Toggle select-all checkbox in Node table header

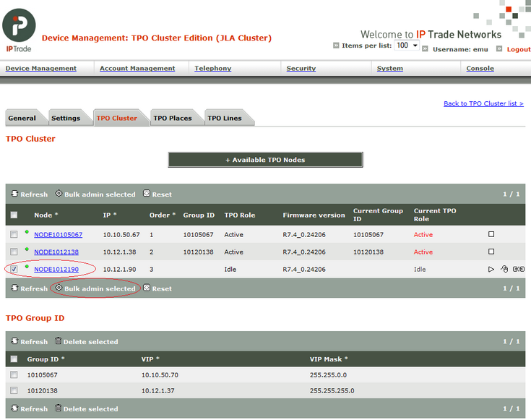tap(14, 215)
